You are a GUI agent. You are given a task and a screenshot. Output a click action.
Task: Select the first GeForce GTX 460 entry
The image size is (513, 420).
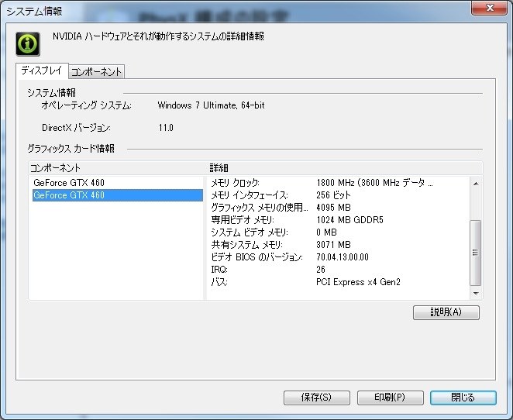[118, 183]
